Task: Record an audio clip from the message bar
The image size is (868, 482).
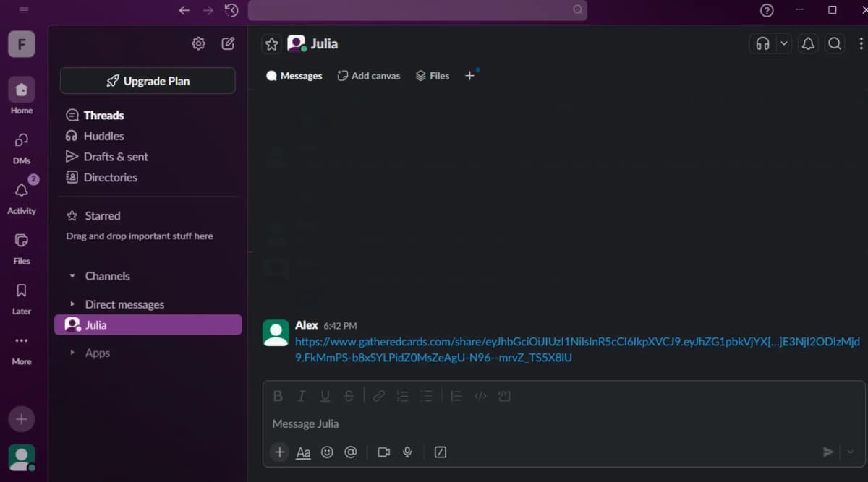Action: pyautogui.click(x=407, y=452)
